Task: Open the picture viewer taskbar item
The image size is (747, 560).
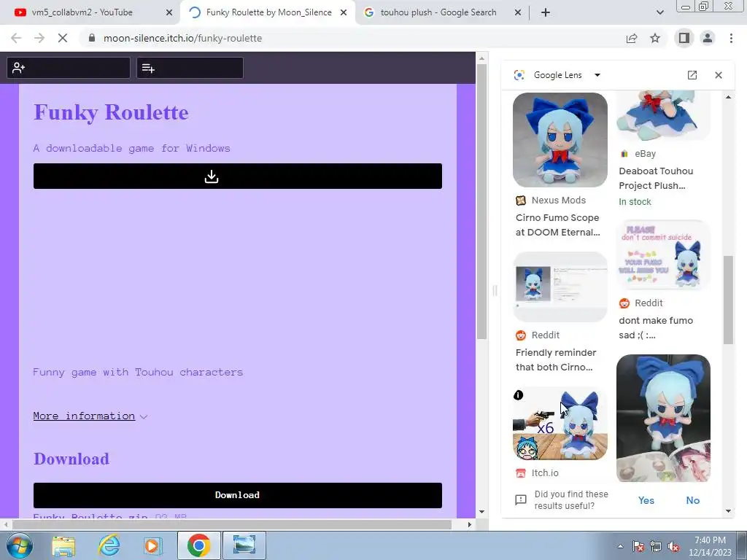Action: pos(244,545)
